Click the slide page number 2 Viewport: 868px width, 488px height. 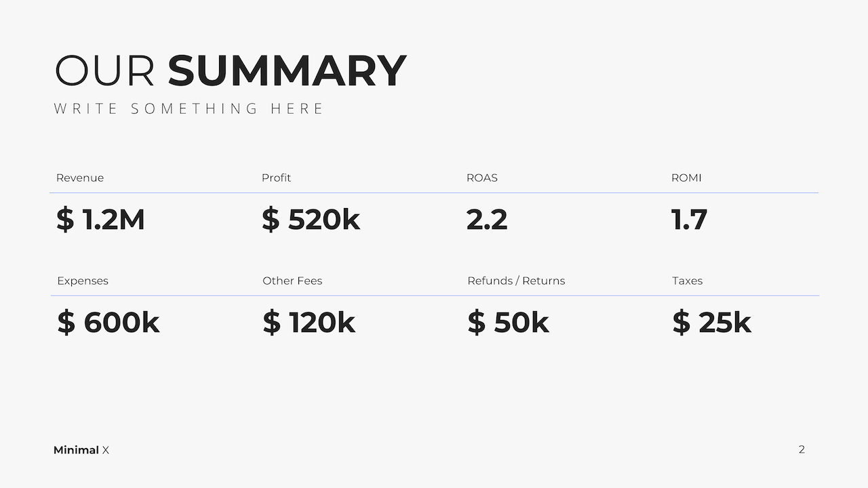click(802, 449)
